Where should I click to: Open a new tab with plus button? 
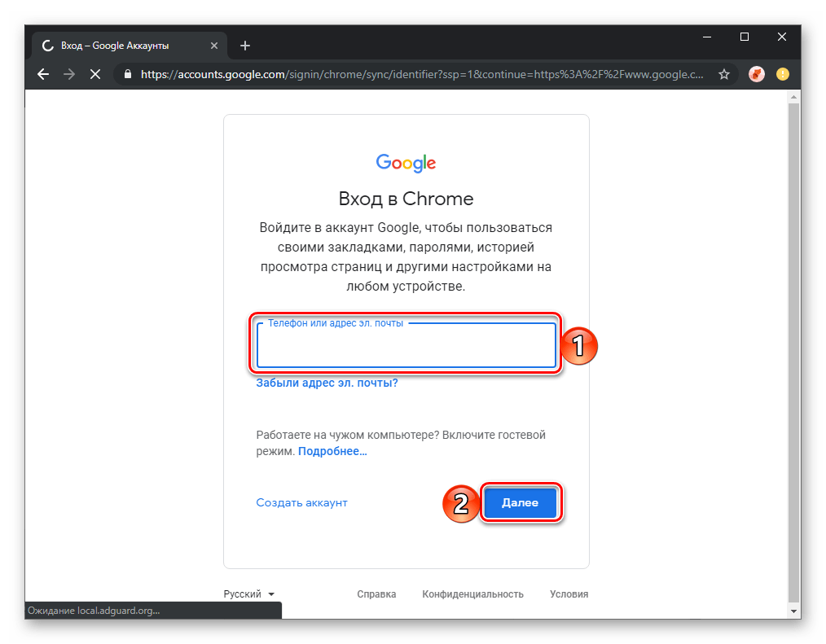point(245,46)
